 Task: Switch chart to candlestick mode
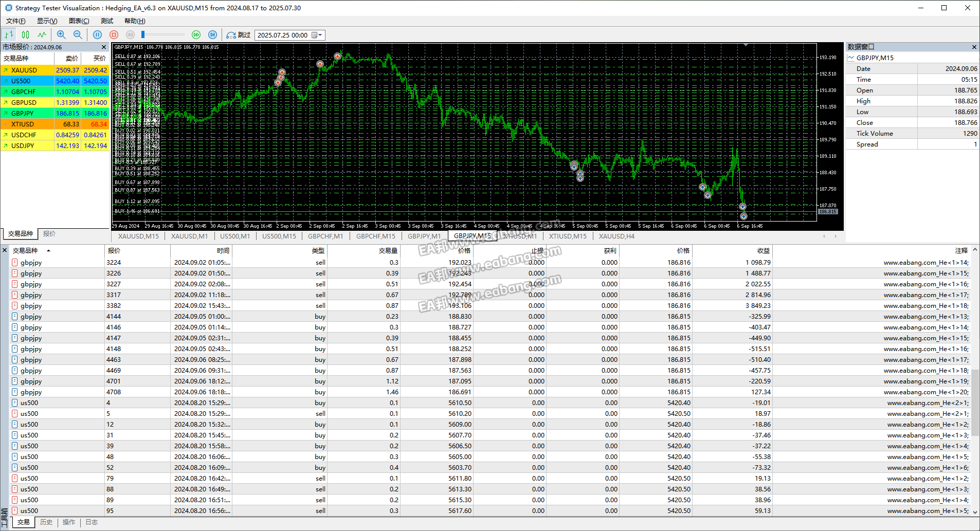25,35
